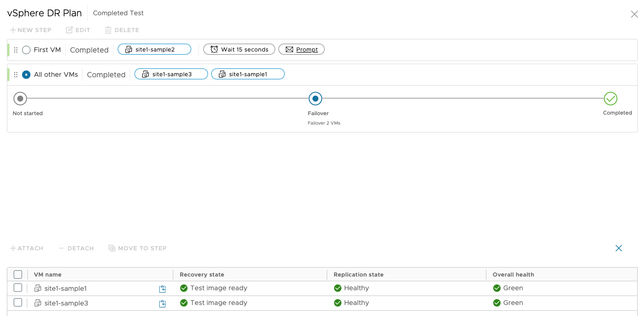Select the First VM step radio button

tap(26, 50)
